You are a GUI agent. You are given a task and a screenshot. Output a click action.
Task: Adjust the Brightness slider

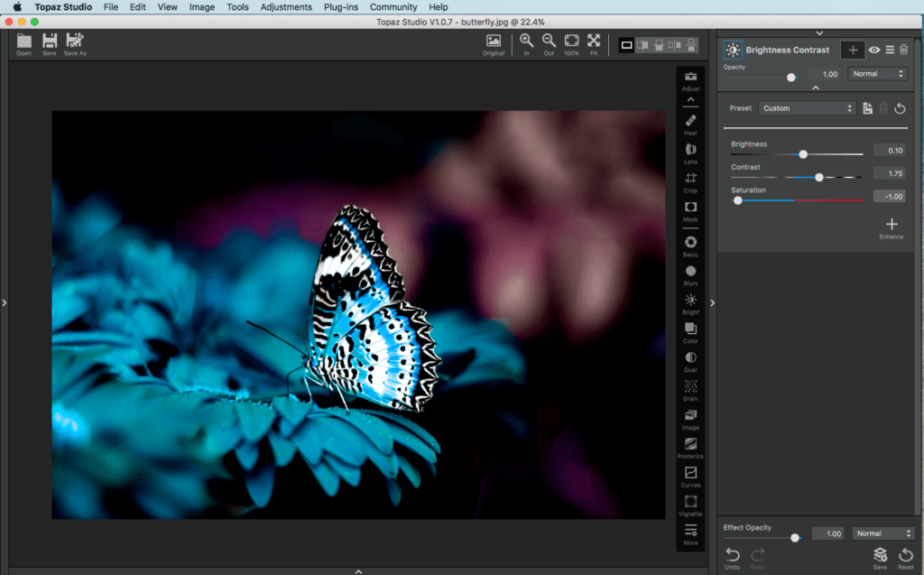click(x=803, y=154)
